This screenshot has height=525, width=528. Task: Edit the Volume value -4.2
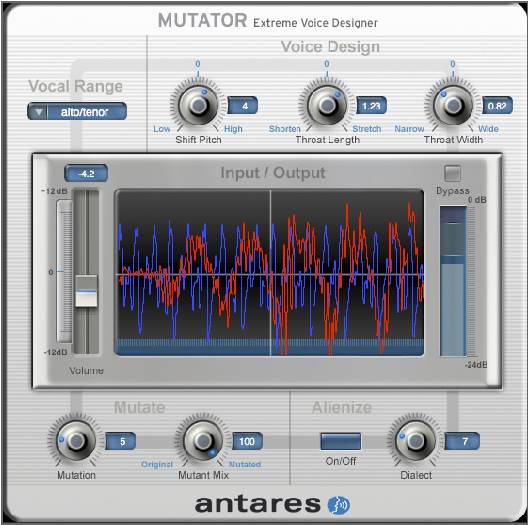(86, 173)
